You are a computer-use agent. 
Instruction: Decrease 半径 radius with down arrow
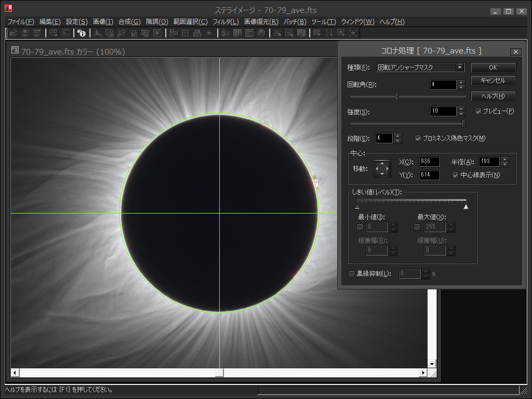pos(504,164)
